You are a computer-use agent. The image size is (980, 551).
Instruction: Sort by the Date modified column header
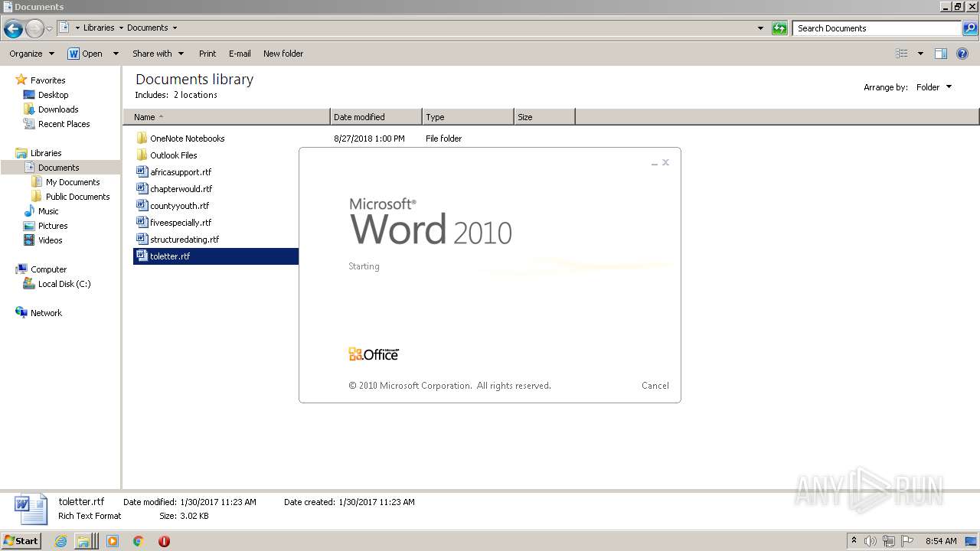click(x=376, y=117)
